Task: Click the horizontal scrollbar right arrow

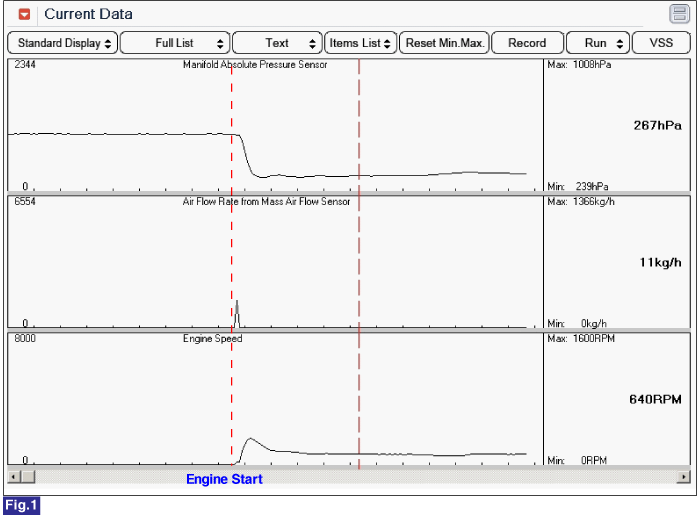Action: click(x=683, y=477)
